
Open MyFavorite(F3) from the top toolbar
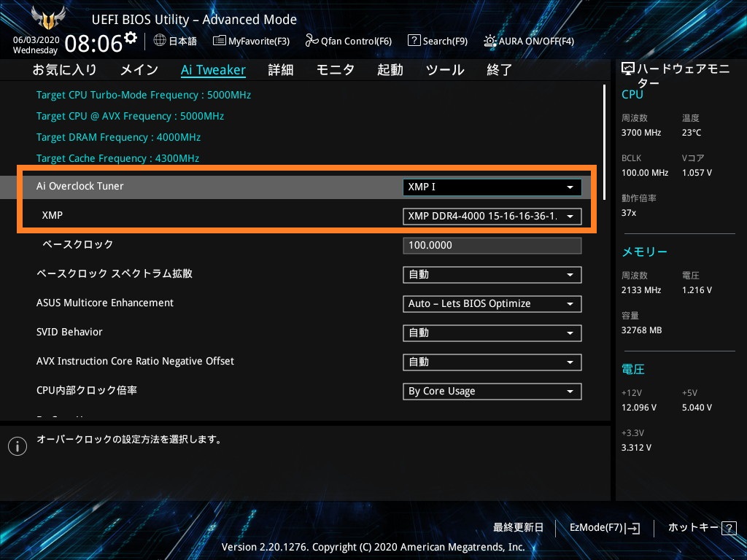pyautogui.click(x=251, y=41)
